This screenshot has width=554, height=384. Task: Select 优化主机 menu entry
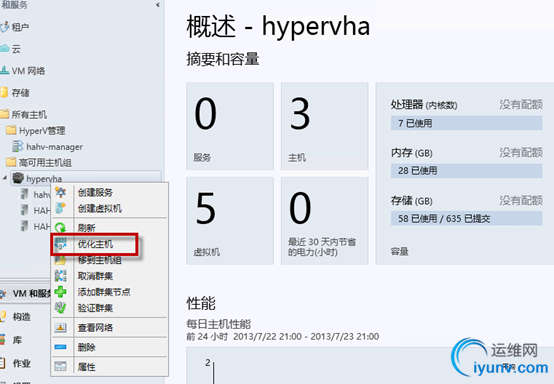click(95, 244)
